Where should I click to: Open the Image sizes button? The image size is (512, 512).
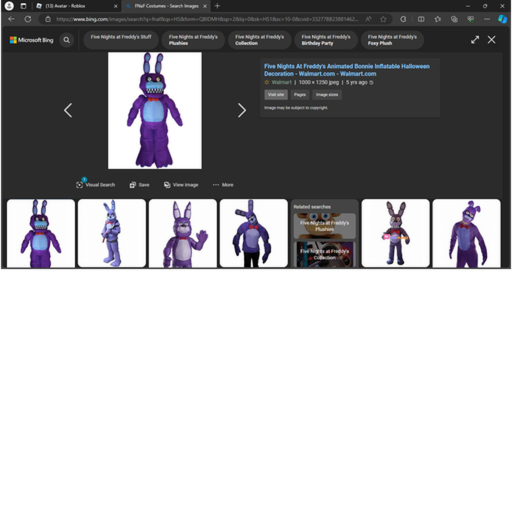click(x=327, y=95)
